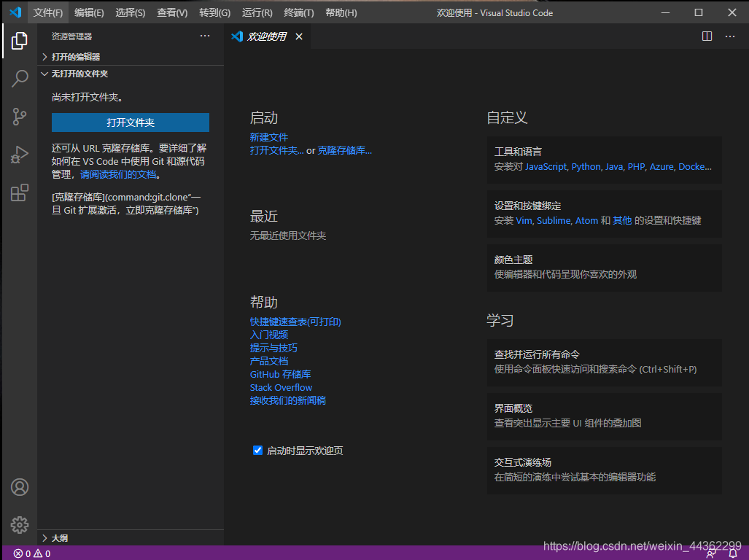The height and width of the screenshot is (560, 749).
Task: Open the Search view icon
Action: click(x=19, y=78)
